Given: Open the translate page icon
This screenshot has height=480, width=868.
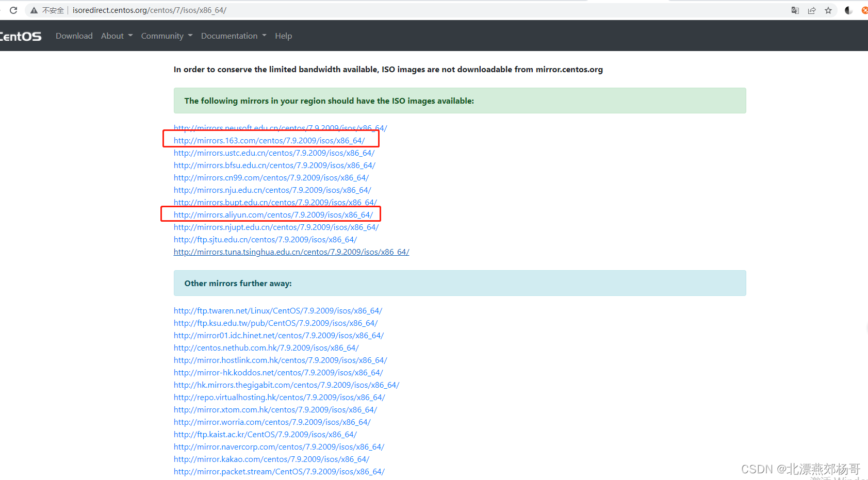Looking at the screenshot, I should [795, 10].
